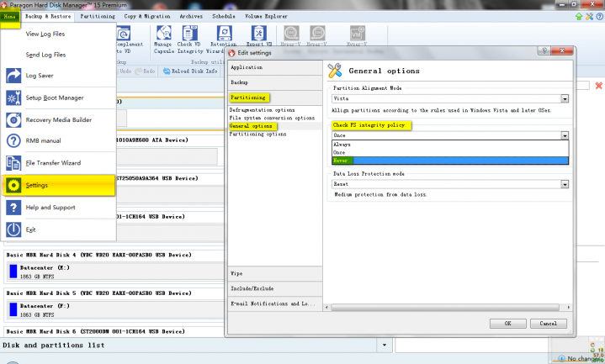Switch to Backup & Restore tab

coord(48,17)
